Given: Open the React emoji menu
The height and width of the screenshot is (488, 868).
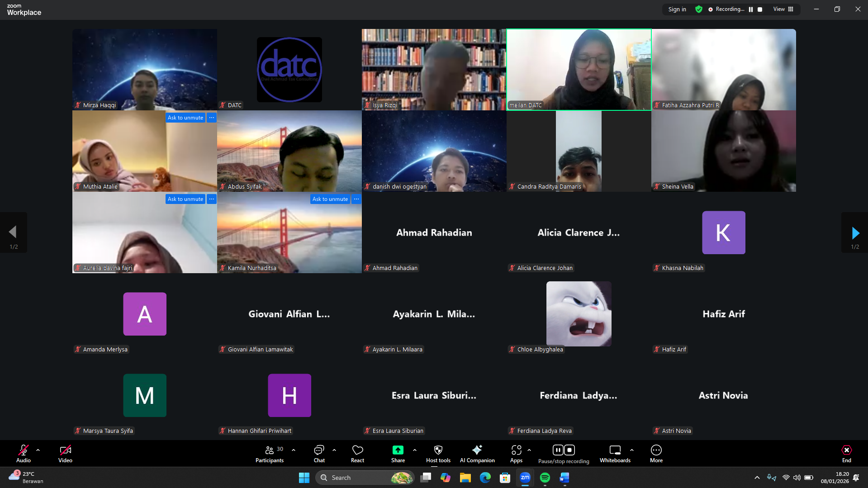Looking at the screenshot, I should tap(357, 453).
